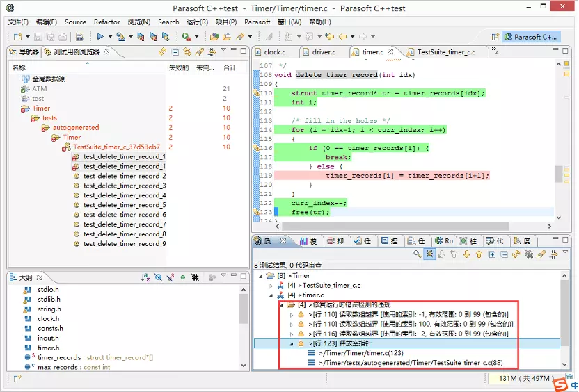Collapse the [行 123] 释放空指针 node
The height and width of the screenshot is (392, 579).
pyautogui.click(x=292, y=343)
